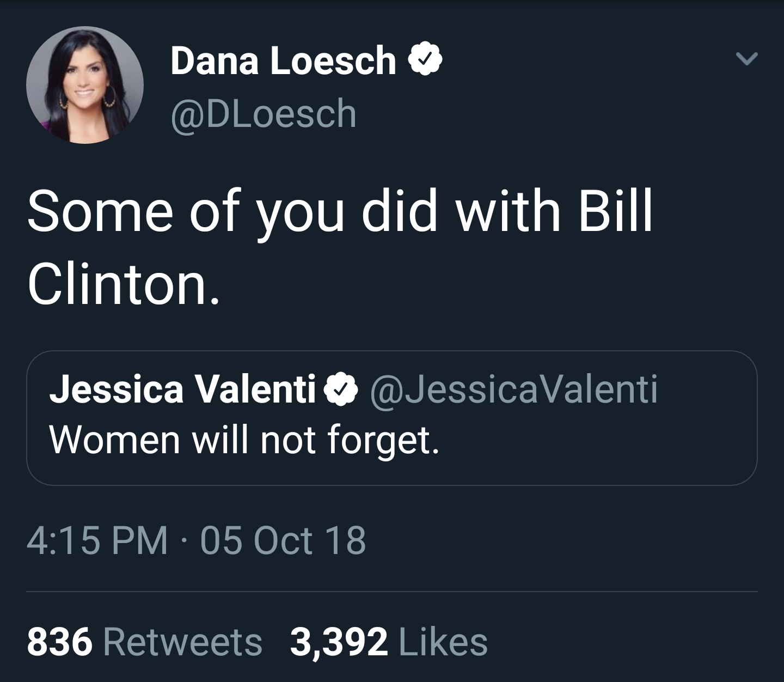Click empty space inside the quoted tweet card
Image resolution: width=784 pixels, height=682 pixels.
[x=599, y=441]
